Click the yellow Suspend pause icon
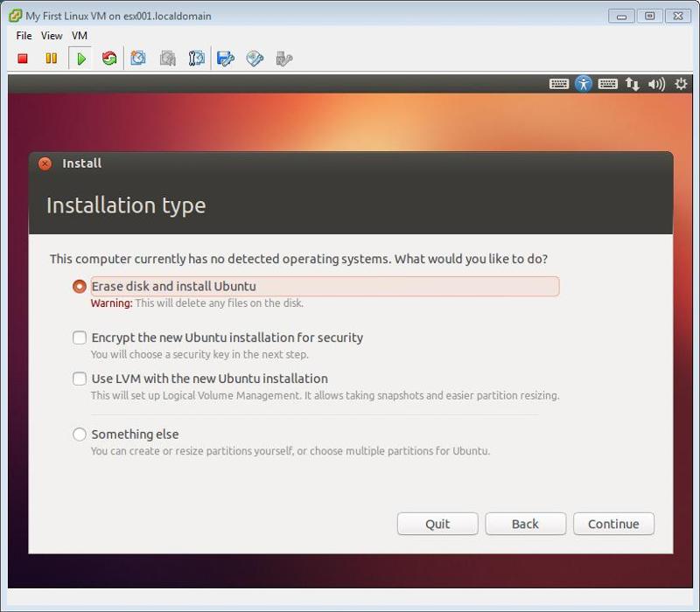Viewport: 700px width, 612px height. pyautogui.click(x=52, y=59)
